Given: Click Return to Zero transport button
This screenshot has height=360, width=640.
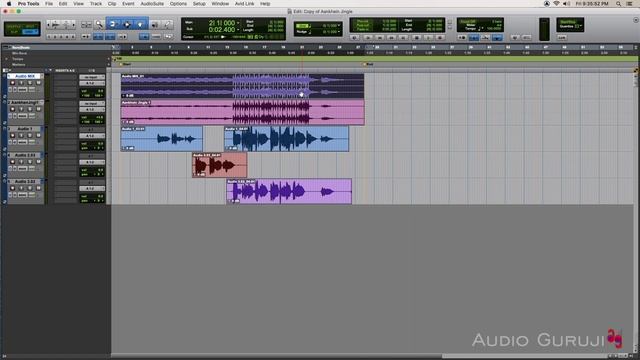Looking at the screenshot, I should 368,37.
